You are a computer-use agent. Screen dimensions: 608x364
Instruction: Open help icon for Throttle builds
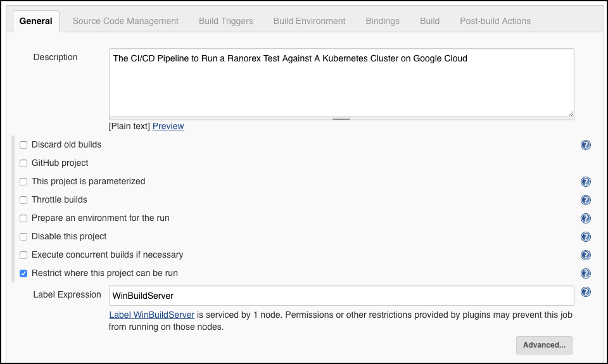(585, 200)
